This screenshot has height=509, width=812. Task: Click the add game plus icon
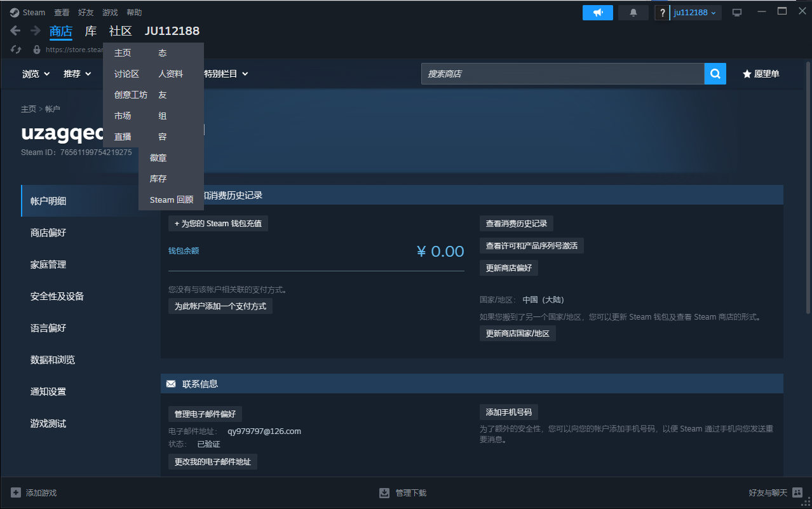click(16, 492)
